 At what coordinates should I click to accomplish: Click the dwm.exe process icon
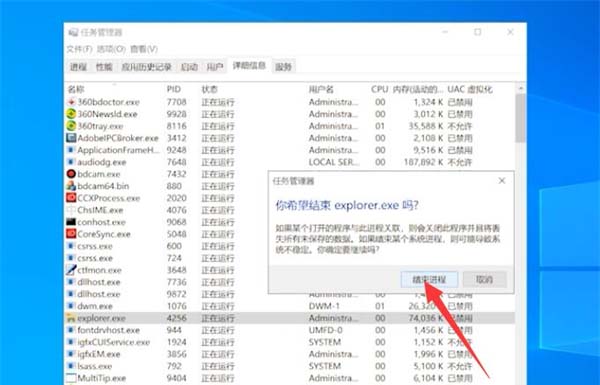[71, 306]
